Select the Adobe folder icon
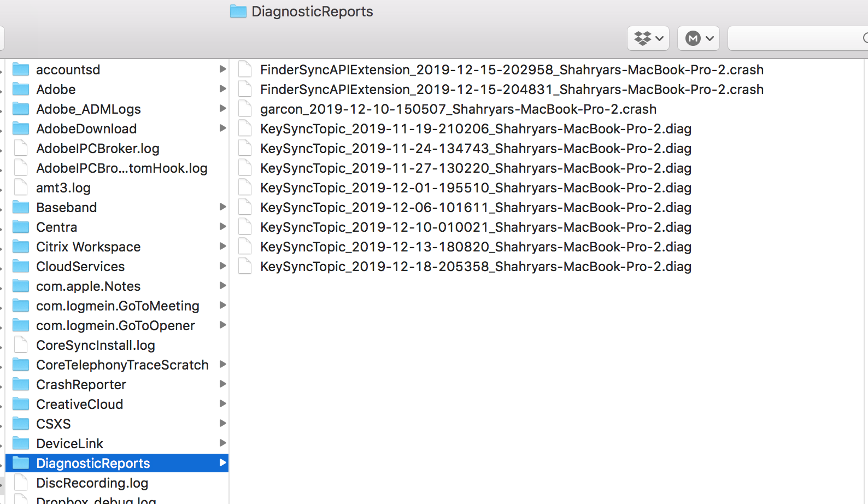 tap(21, 89)
